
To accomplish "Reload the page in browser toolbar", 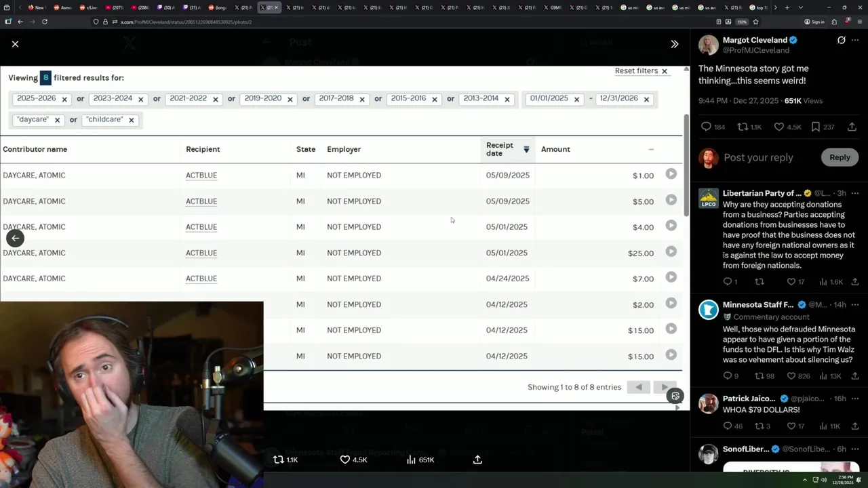I will (x=45, y=22).
